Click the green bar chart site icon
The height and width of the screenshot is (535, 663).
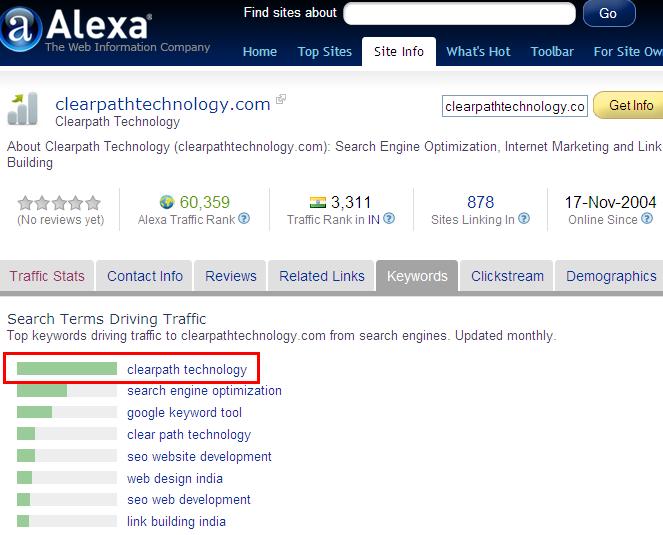pyautogui.click(x=23, y=109)
